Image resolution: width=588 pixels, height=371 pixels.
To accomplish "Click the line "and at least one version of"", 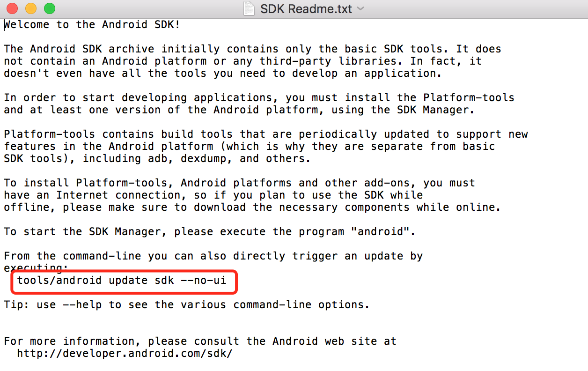I will point(240,110).
